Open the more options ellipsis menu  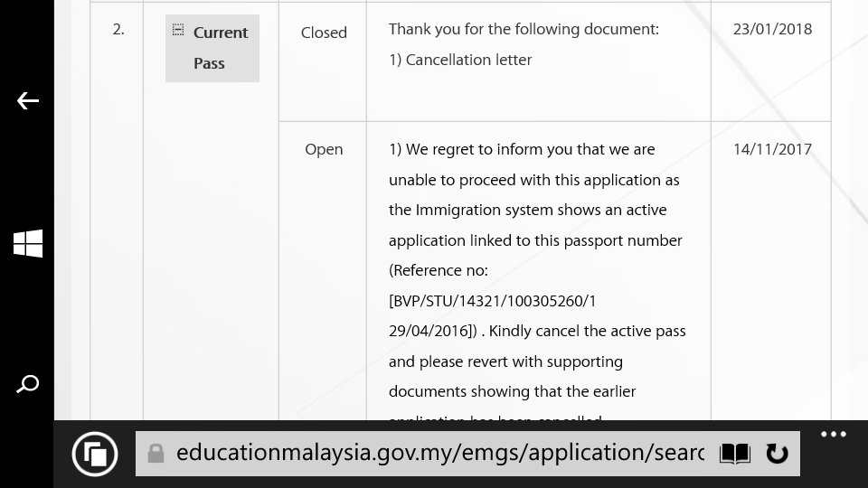pos(833,435)
